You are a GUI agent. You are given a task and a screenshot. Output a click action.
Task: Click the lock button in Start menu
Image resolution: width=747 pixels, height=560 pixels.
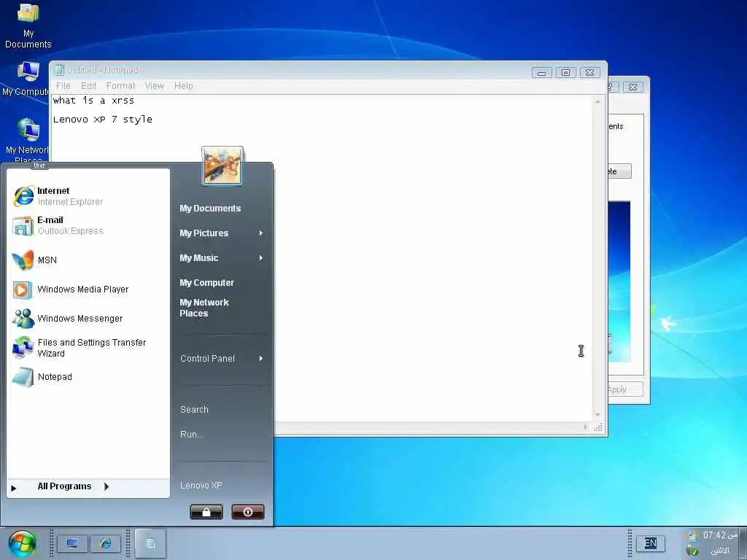pos(206,512)
